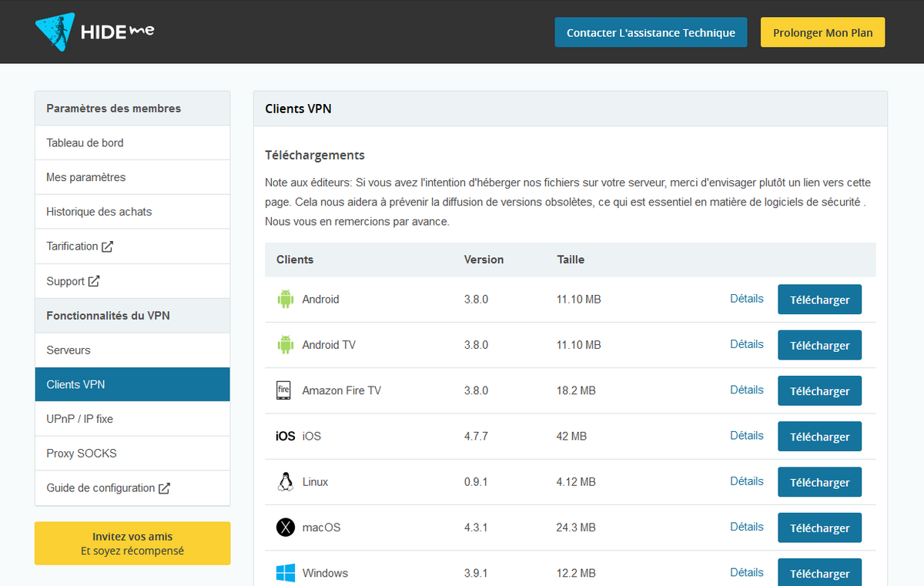The height and width of the screenshot is (586, 924).
Task: Click the Clients VPN panel title
Action: [298, 109]
